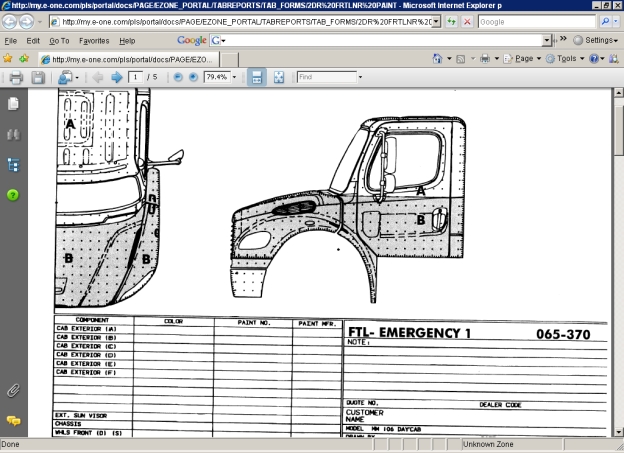Open the Edit menu

(x=33, y=41)
